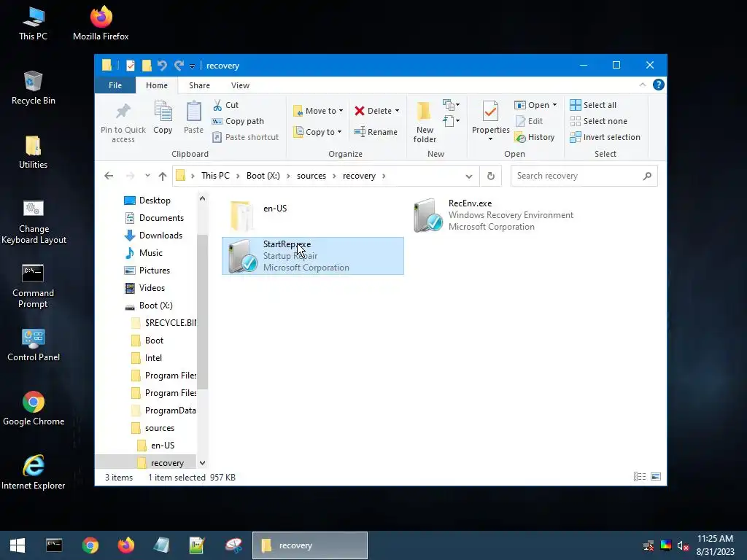This screenshot has height=560, width=747.
Task: Switch to the Share ribbon tab
Action: [199, 85]
